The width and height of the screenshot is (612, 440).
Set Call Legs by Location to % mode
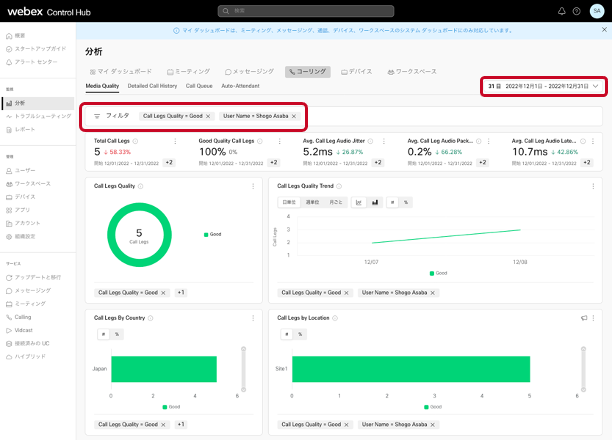pos(300,334)
